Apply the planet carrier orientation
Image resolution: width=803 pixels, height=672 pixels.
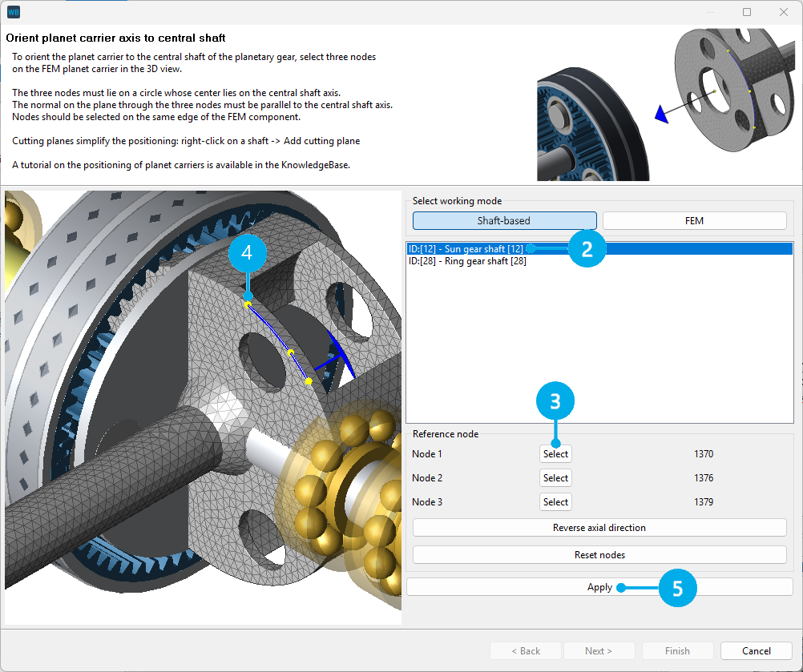pyautogui.click(x=599, y=587)
